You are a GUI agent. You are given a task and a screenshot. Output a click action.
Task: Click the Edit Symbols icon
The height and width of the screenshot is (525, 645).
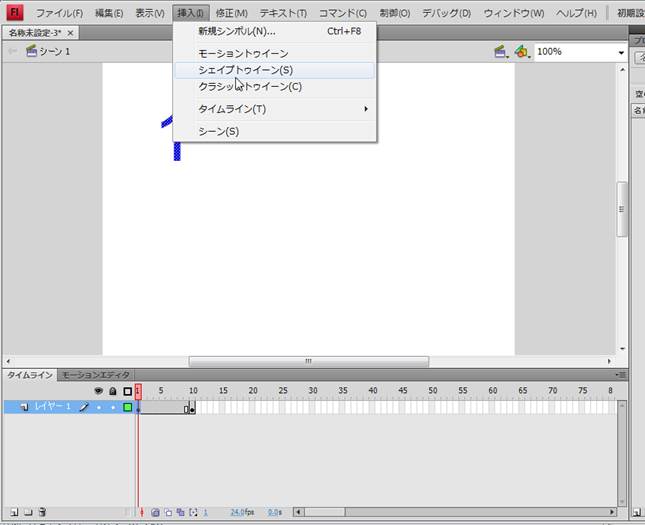pyautogui.click(x=521, y=51)
